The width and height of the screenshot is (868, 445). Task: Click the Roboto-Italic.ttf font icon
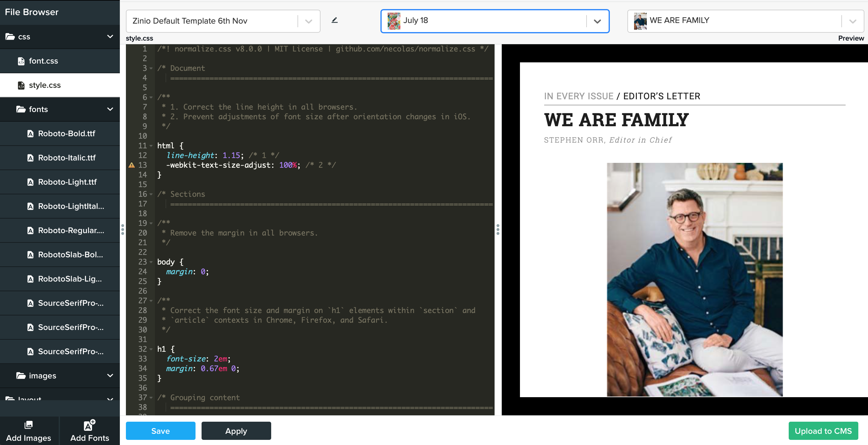30,158
